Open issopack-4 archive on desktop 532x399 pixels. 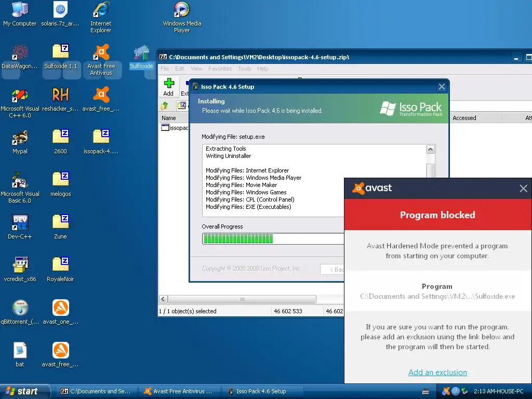click(x=101, y=142)
